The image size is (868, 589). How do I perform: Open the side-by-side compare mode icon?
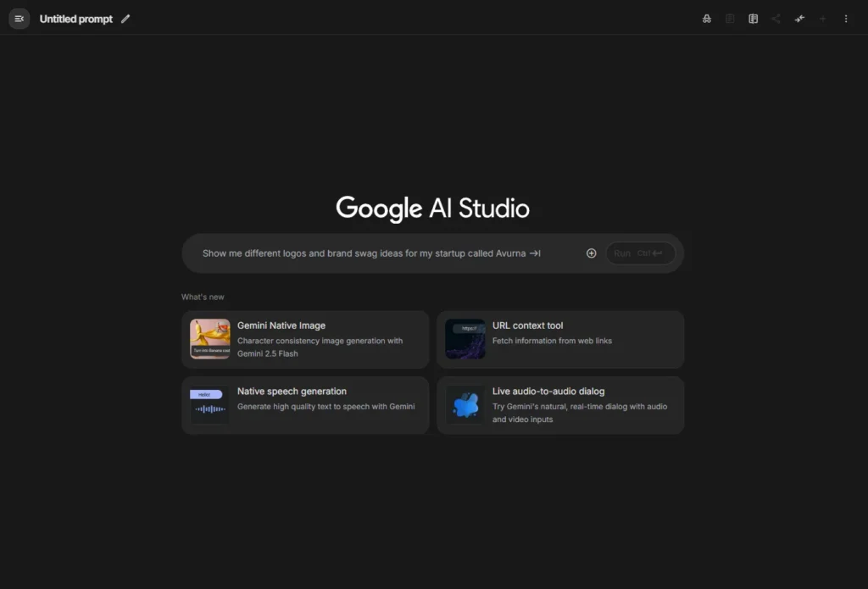click(x=754, y=19)
